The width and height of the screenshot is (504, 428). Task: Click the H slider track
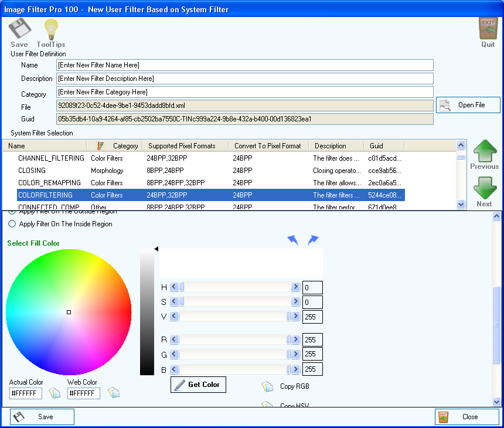coord(234,287)
